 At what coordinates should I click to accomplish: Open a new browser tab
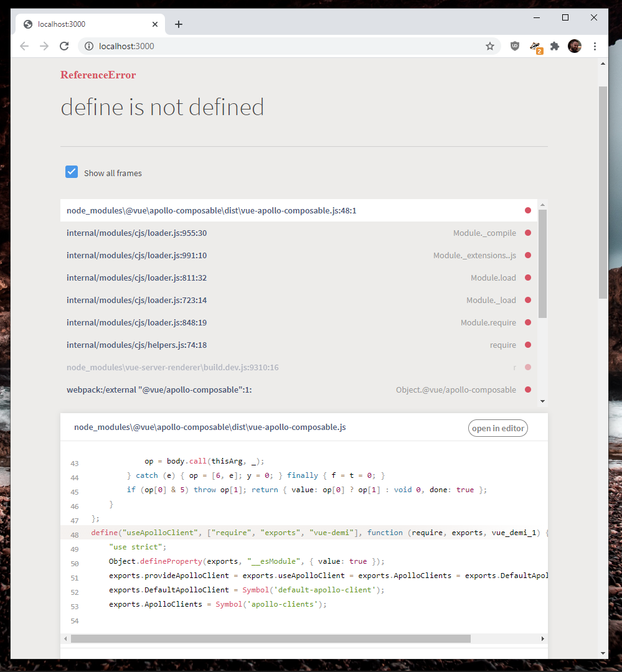coord(179,24)
